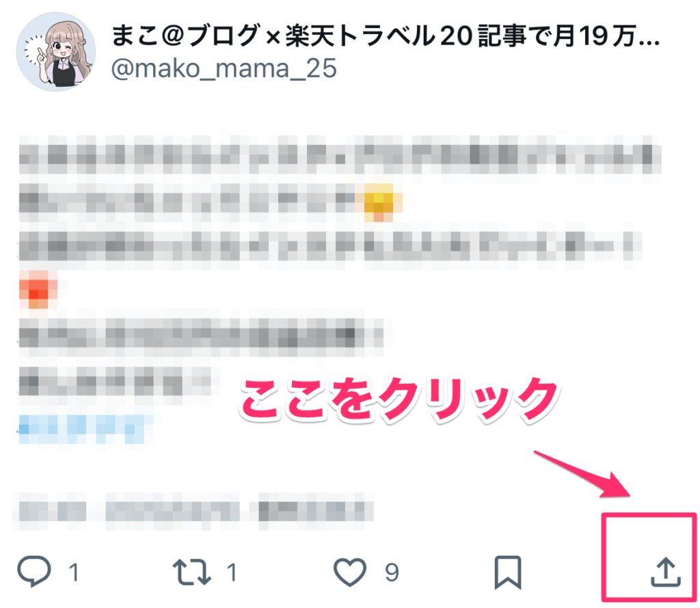Click the pink arrow pointing to share
This screenshot has height=608, width=700.
pos(582,475)
